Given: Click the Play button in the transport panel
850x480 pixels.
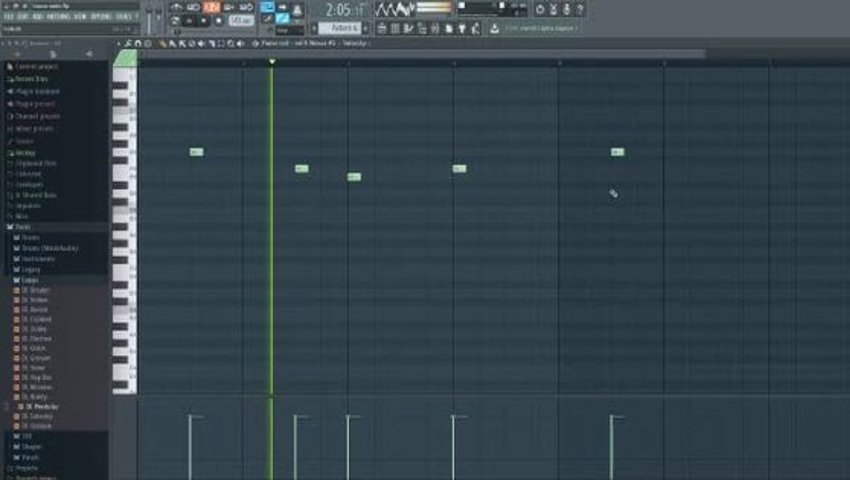Looking at the screenshot, I should [x=189, y=21].
